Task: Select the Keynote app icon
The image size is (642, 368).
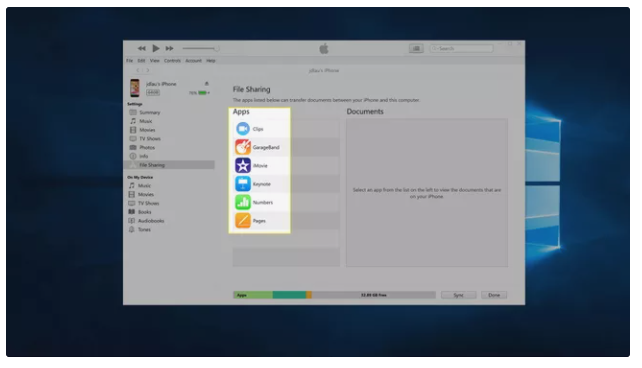Action: click(x=243, y=184)
